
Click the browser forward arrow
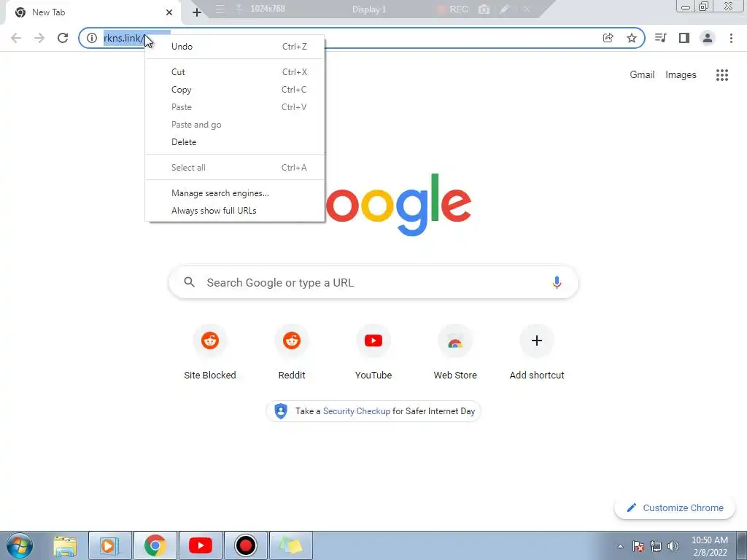click(39, 38)
